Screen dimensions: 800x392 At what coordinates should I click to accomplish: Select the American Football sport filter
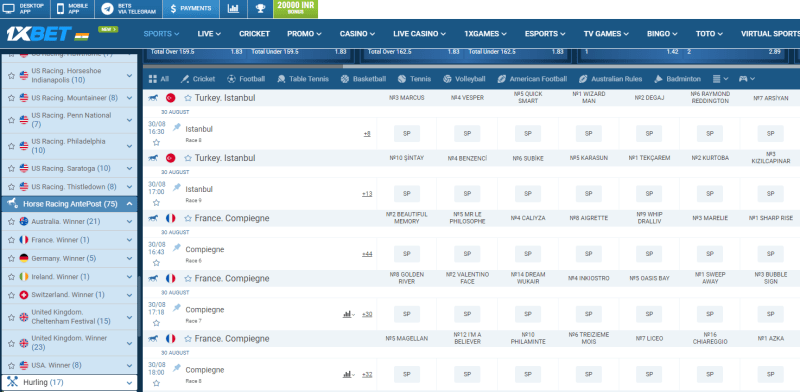pos(532,79)
